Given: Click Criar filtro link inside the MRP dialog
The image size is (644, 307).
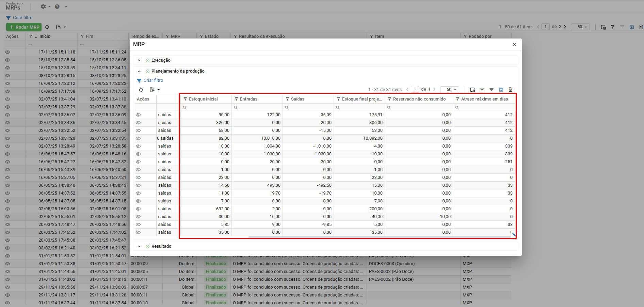Looking at the screenshot, I should click(153, 80).
